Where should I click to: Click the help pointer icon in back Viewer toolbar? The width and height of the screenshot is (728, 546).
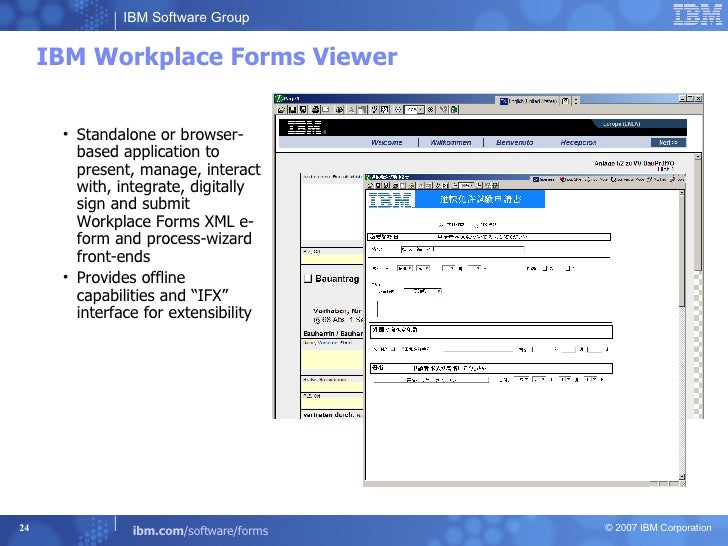pyautogui.click(x=443, y=110)
